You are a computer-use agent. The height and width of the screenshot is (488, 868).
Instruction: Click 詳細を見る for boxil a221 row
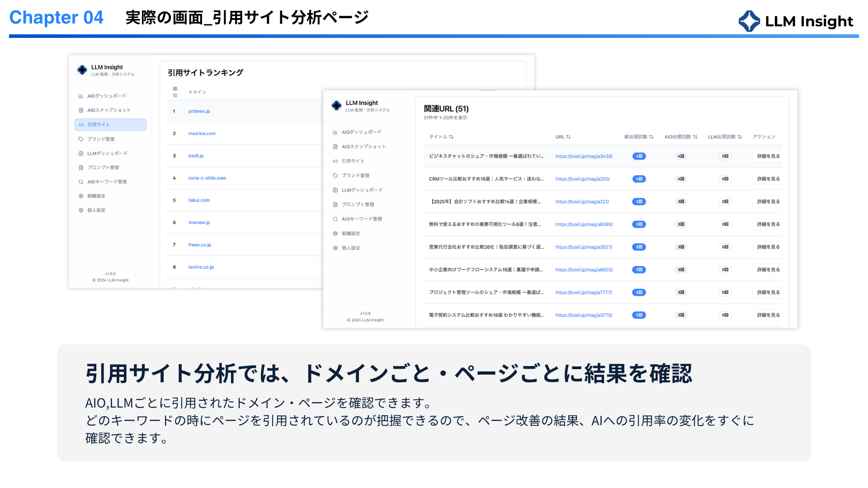[x=769, y=202]
